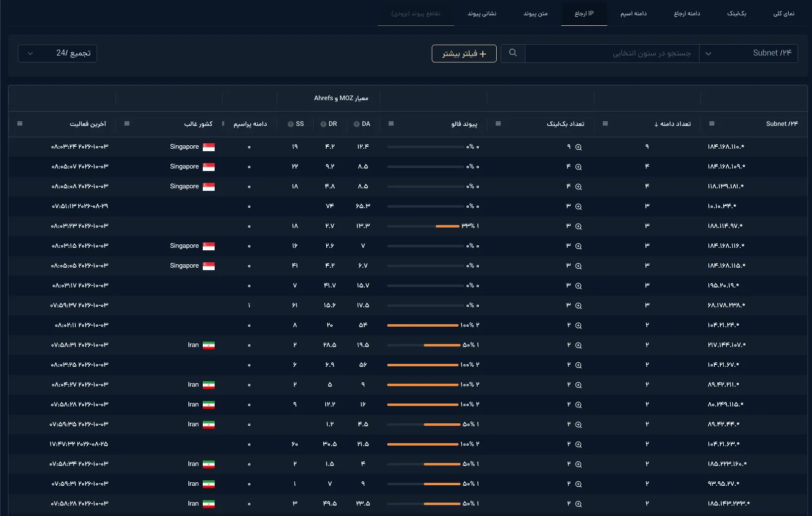Viewport: 812px width, 516px height.
Task: Open the کشور غالب column menu icon
Action: (x=127, y=124)
